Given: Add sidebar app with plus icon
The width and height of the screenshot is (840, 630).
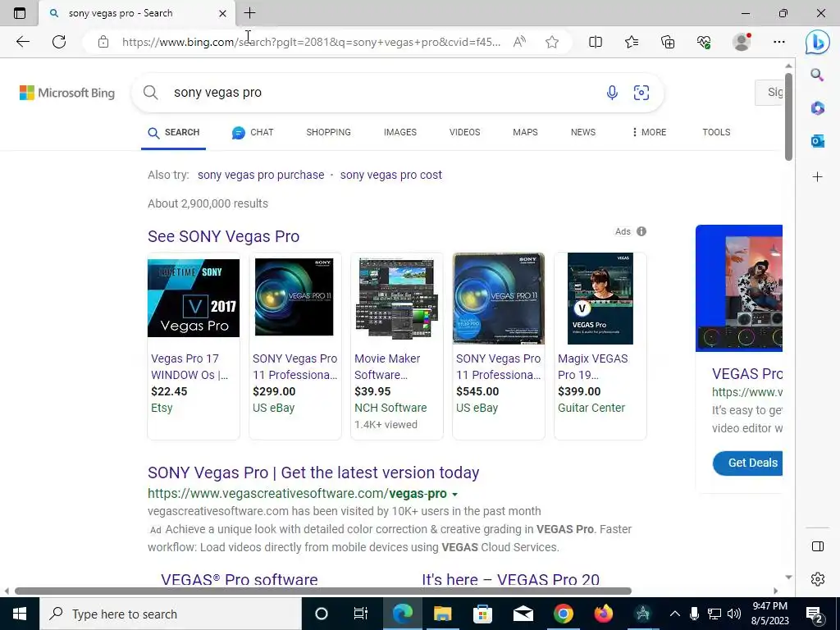Looking at the screenshot, I should 818,177.
